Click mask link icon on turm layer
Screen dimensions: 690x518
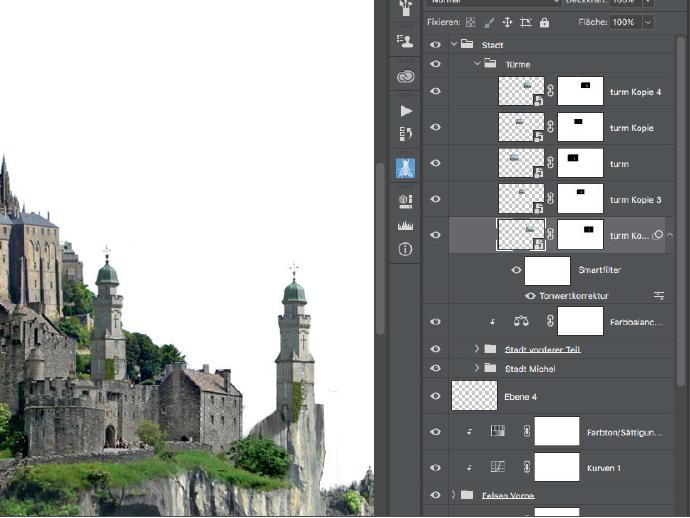(x=551, y=163)
